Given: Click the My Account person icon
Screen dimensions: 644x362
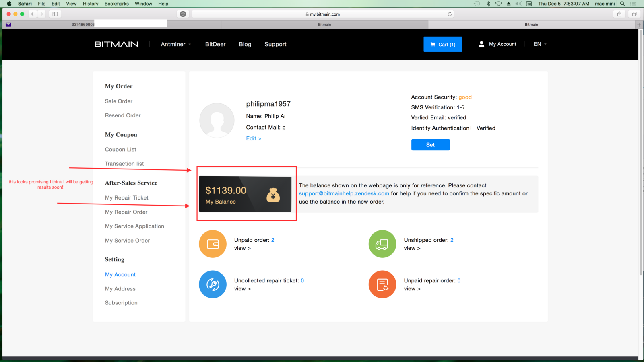Looking at the screenshot, I should [x=481, y=44].
